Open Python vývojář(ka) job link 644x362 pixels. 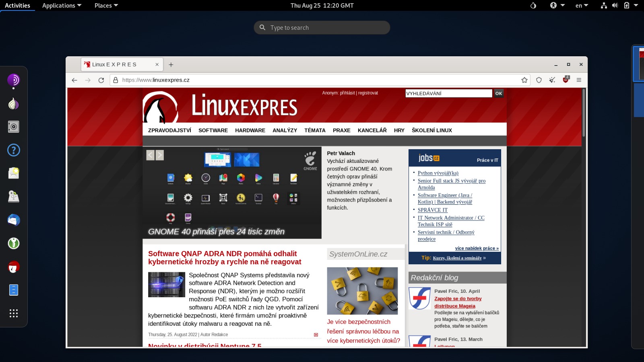pos(438,173)
